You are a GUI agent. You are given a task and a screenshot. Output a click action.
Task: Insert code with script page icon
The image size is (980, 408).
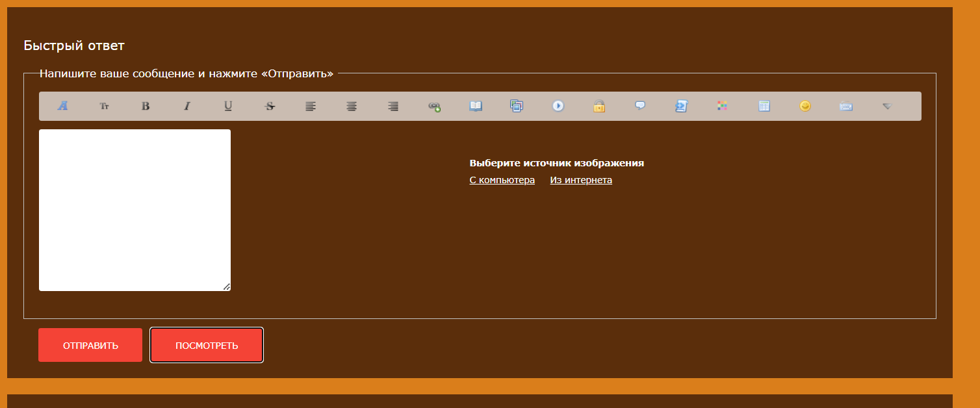(681, 106)
